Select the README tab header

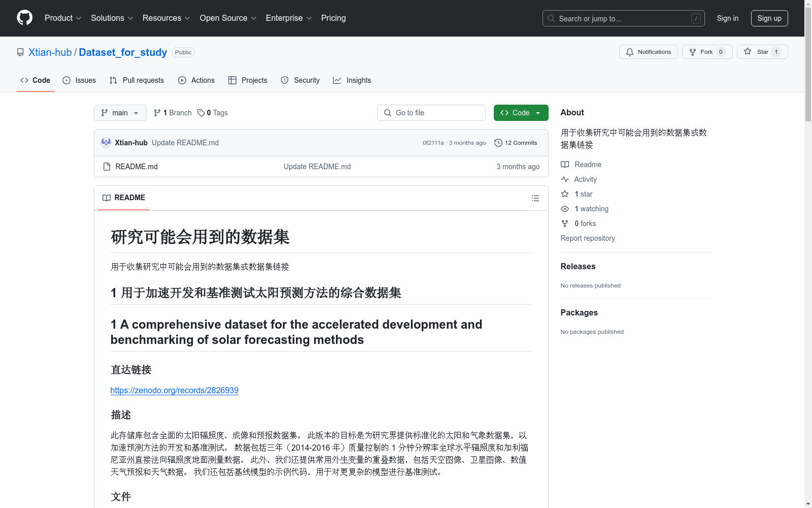(124, 198)
